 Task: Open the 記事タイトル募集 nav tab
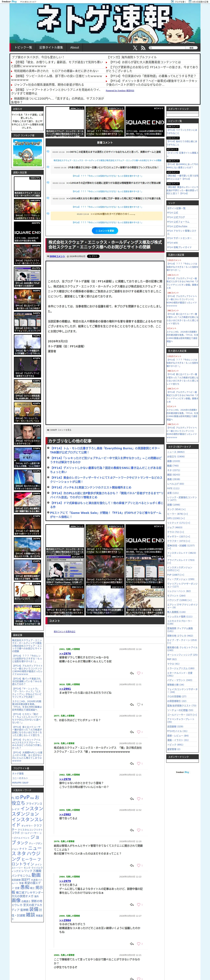[x=51, y=48]
